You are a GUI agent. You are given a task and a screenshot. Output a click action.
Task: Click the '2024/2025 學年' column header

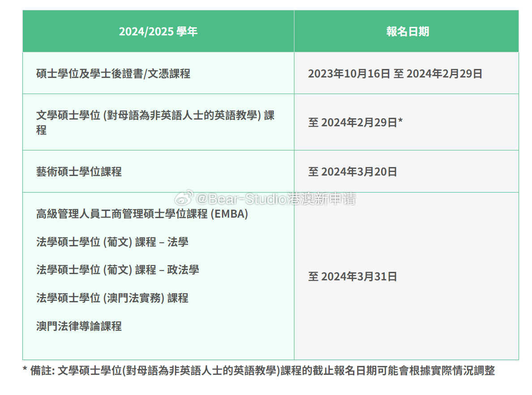[x=158, y=32]
